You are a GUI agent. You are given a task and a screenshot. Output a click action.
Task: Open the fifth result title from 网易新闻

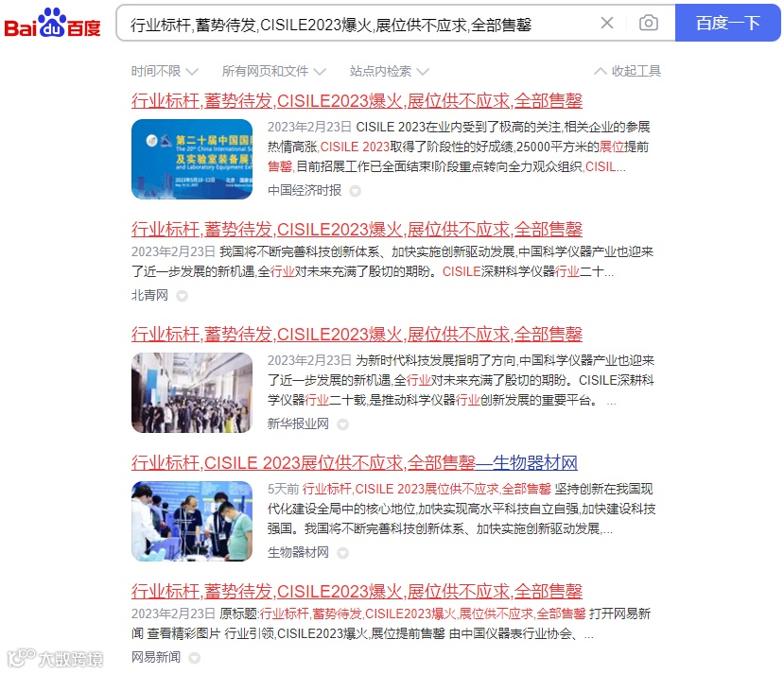tap(357, 592)
